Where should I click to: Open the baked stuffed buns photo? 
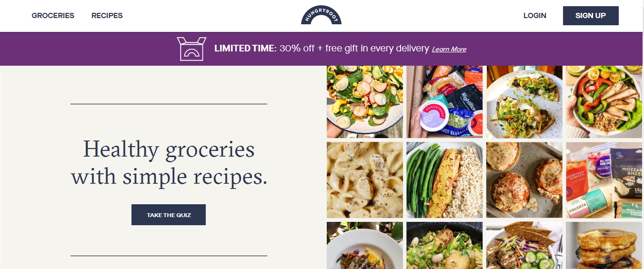pos(524,180)
